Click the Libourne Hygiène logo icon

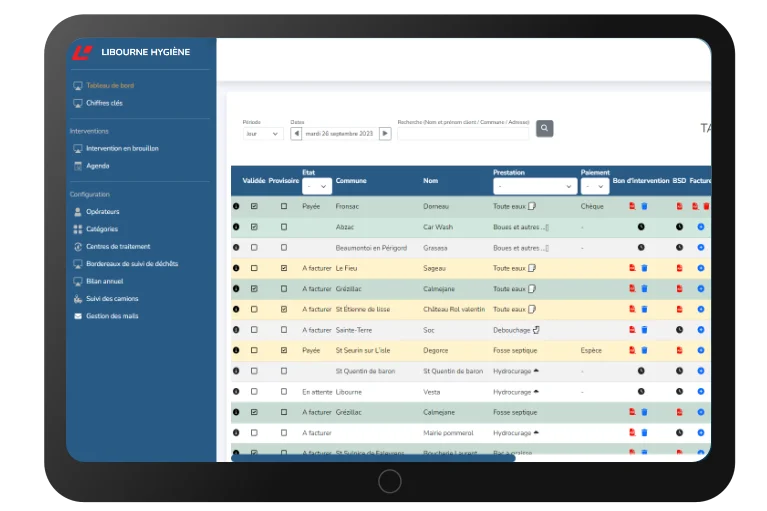[82, 52]
